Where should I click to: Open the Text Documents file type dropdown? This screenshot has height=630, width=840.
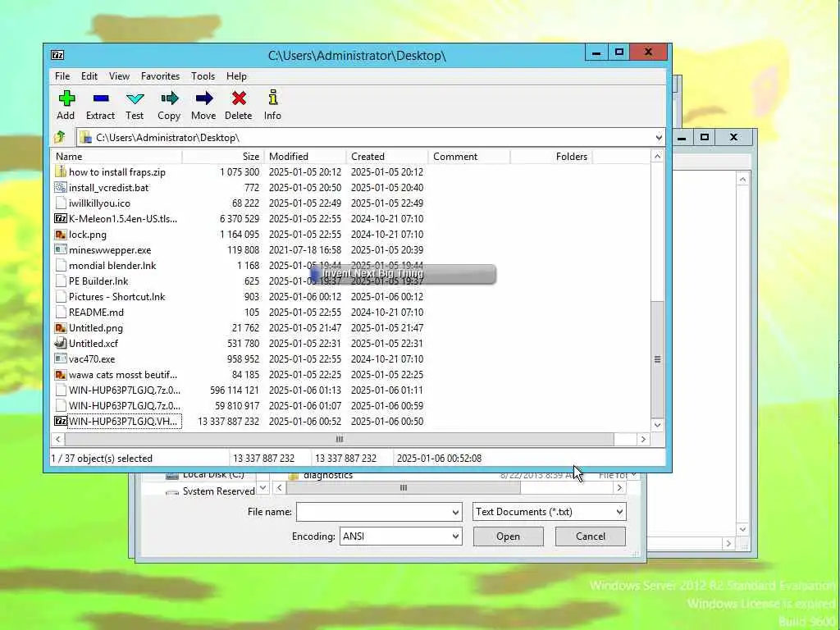point(619,512)
